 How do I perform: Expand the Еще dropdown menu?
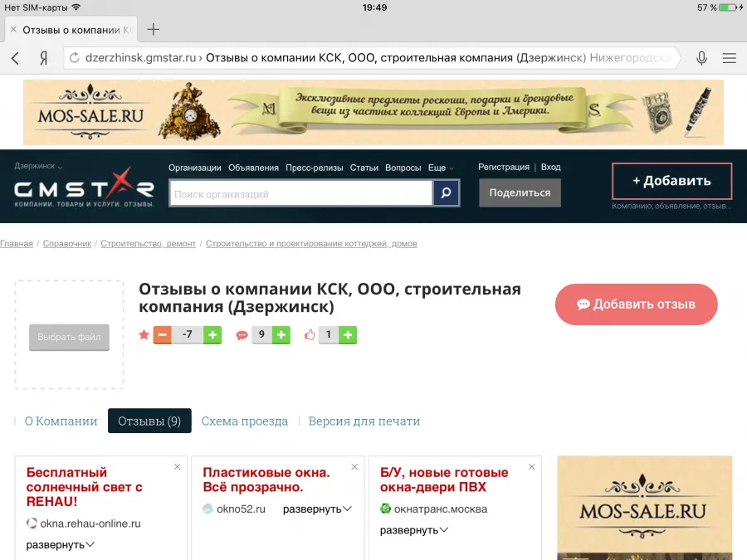tap(441, 168)
